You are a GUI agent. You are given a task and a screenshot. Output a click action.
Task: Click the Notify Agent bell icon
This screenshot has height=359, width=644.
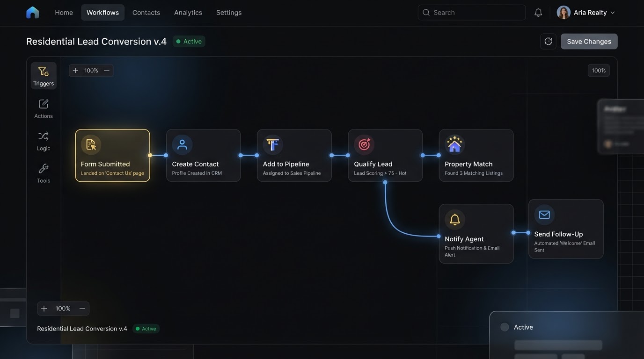point(455,219)
